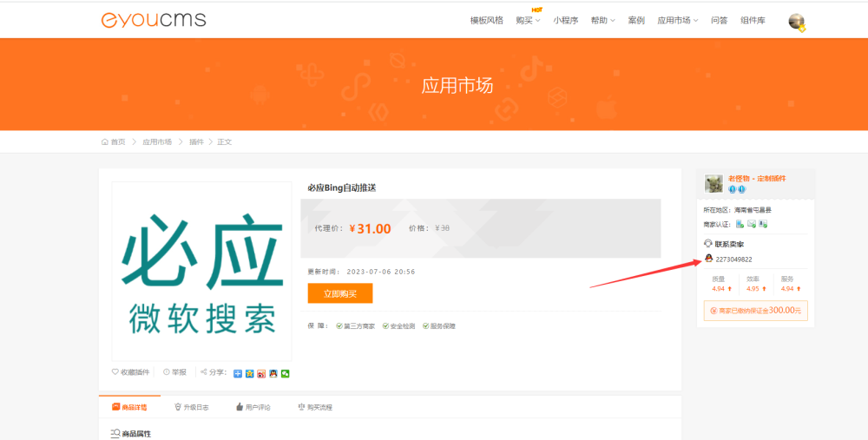
Task: Click the 安全检测 guarantee check
Action: pyautogui.click(x=398, y=326)
